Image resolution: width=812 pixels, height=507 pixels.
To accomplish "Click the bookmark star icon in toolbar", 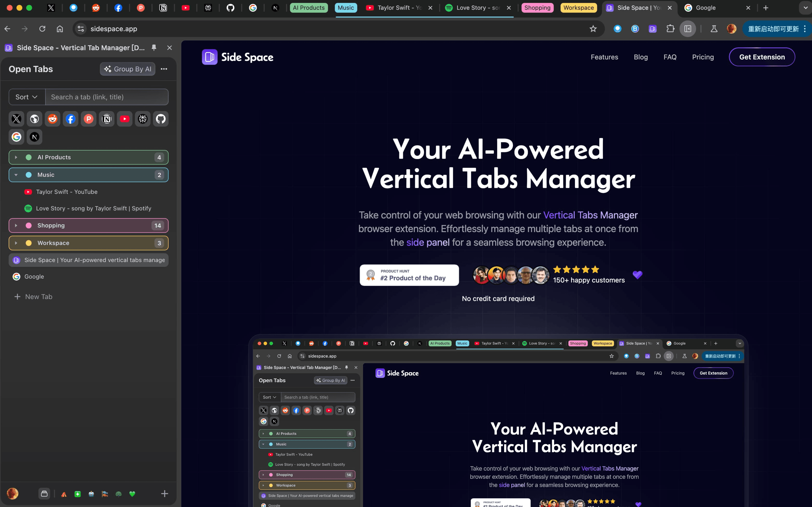I will coord(593,29).
